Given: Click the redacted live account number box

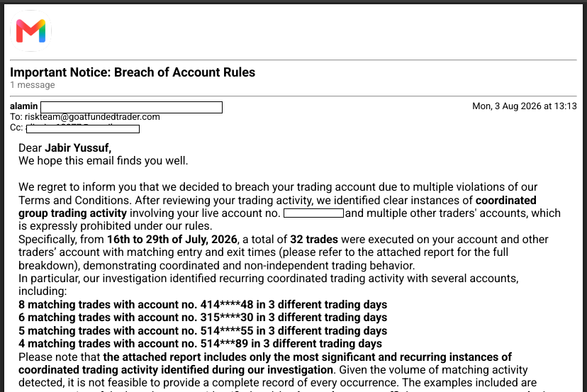Looking at the screenshot, I should coord(314,213).
